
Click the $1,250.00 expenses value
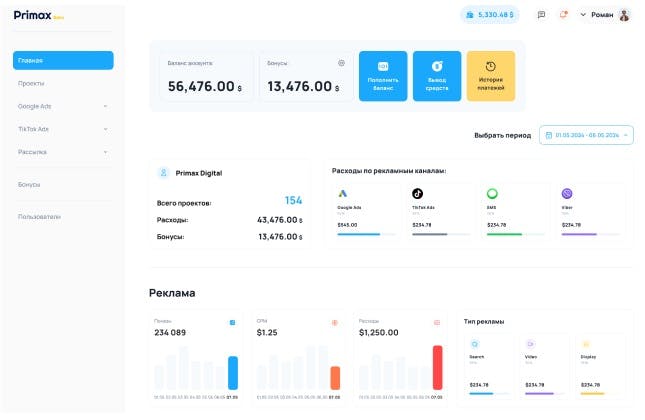point(378,332)
